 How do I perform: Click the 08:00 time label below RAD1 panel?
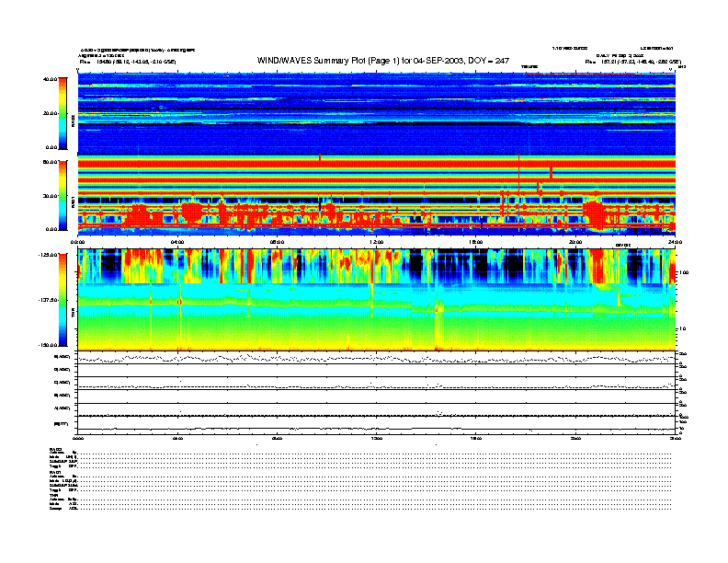(x=277, y=242)
